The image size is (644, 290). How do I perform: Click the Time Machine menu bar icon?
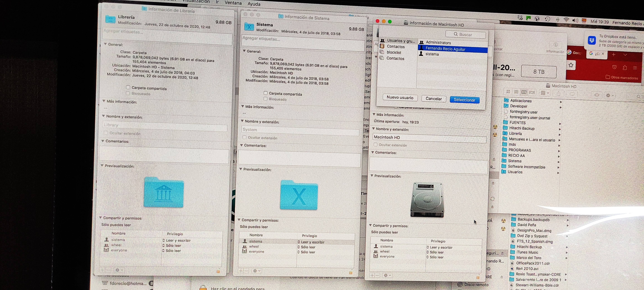547,19
